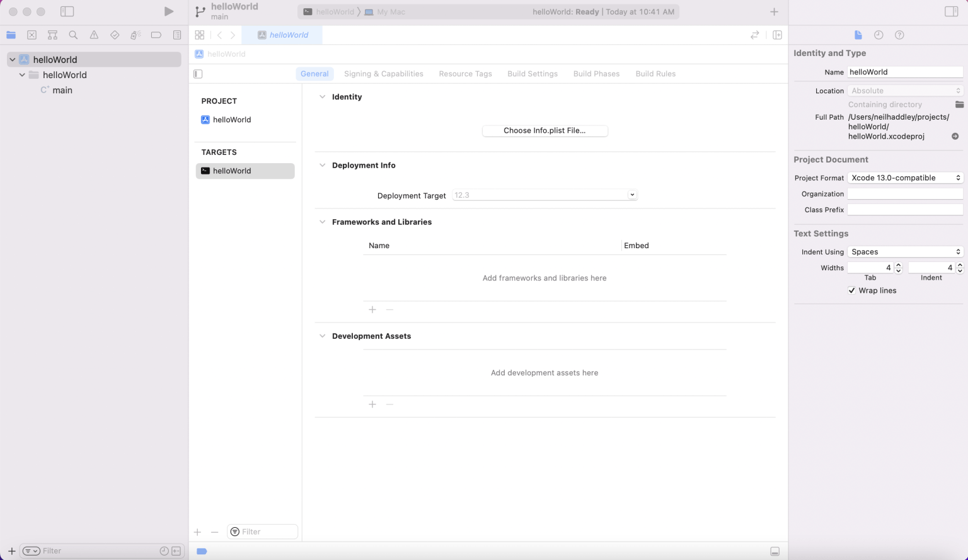Toggle the project and targets list sidebar
Screen dimensions: 968x560
pos(198,74)
